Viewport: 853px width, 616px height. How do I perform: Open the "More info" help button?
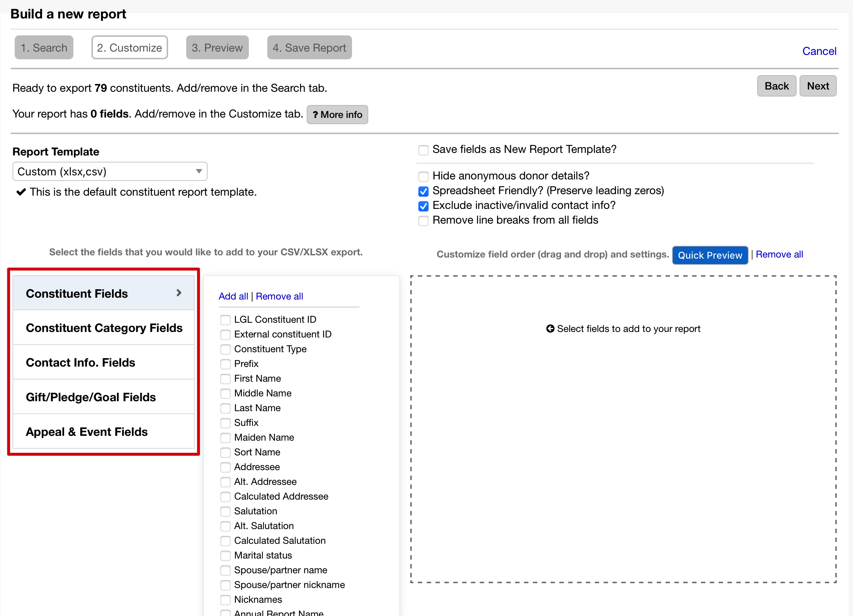(337, 115)
